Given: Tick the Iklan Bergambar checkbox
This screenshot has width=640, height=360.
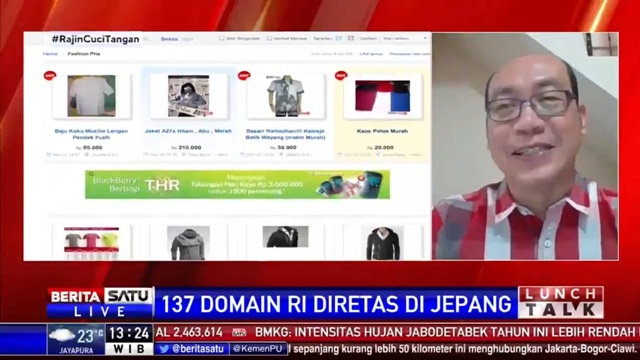Looking at the screenshot, I should 222,38.
